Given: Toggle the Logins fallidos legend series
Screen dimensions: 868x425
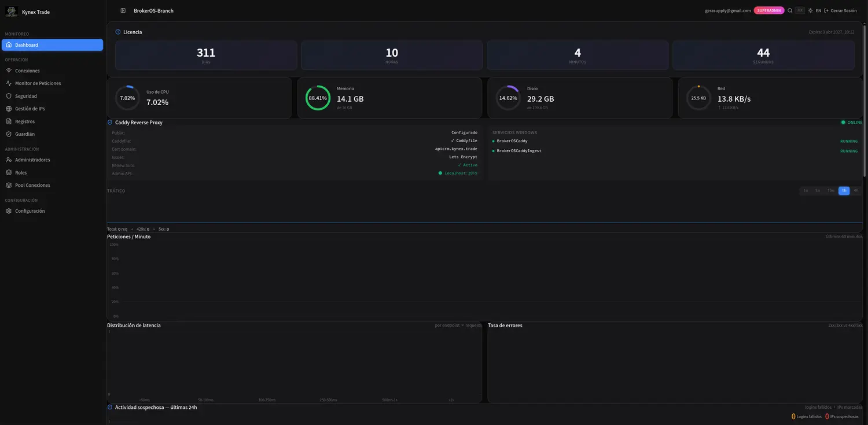Looking at the screenshot, I should (807, 416).
